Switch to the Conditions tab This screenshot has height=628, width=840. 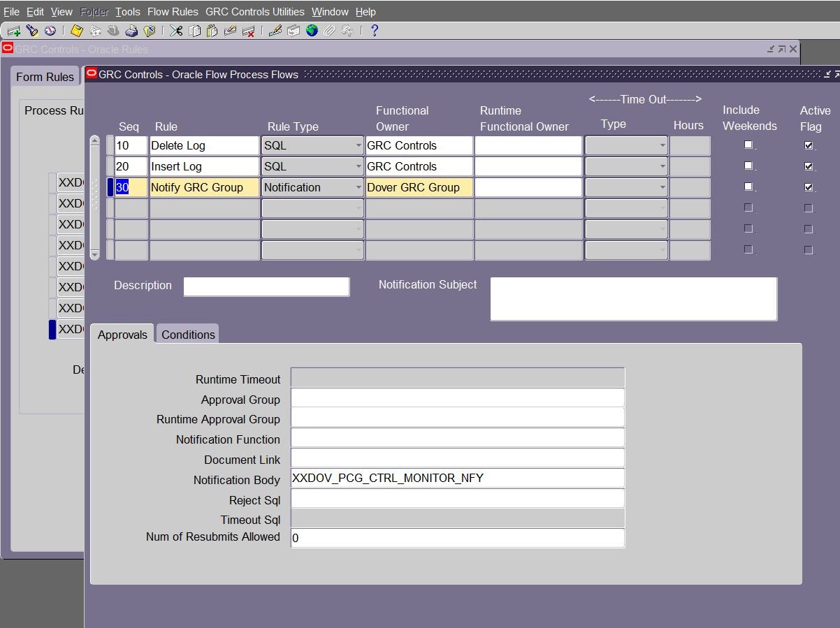pos(188,334)
